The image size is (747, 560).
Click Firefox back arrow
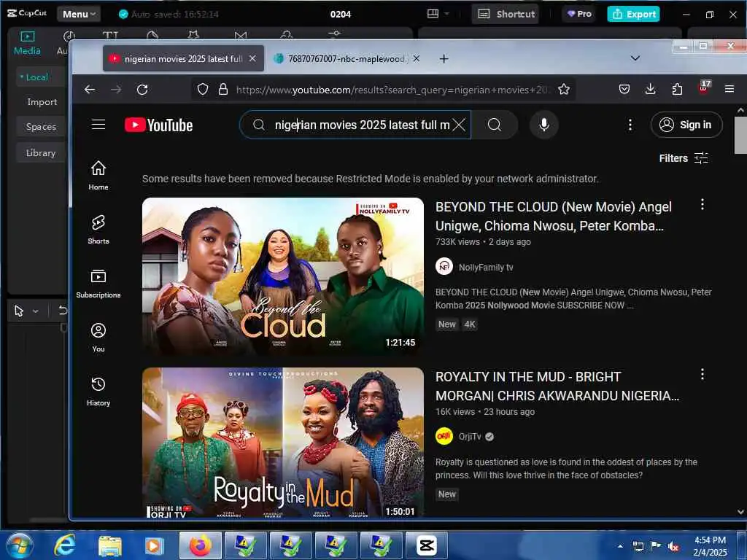[90, 90]
